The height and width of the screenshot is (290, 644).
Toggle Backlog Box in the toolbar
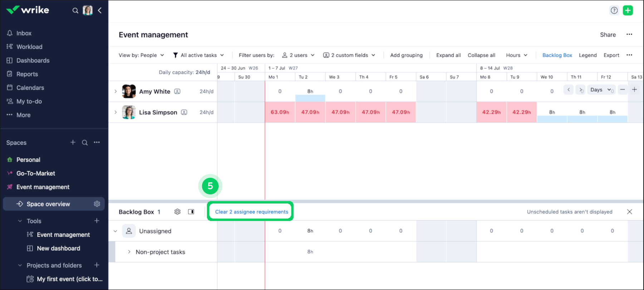pos(557,55)
